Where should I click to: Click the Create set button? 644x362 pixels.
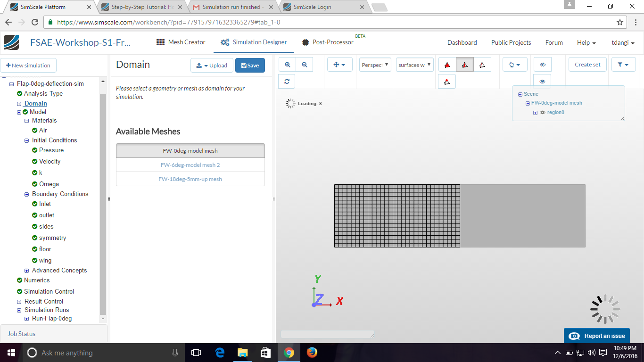[x=587, y=65]
